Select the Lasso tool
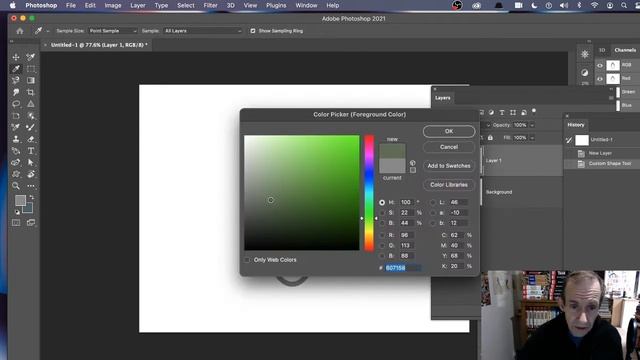The width and height of the screenshot is (640, 360). 16,104
